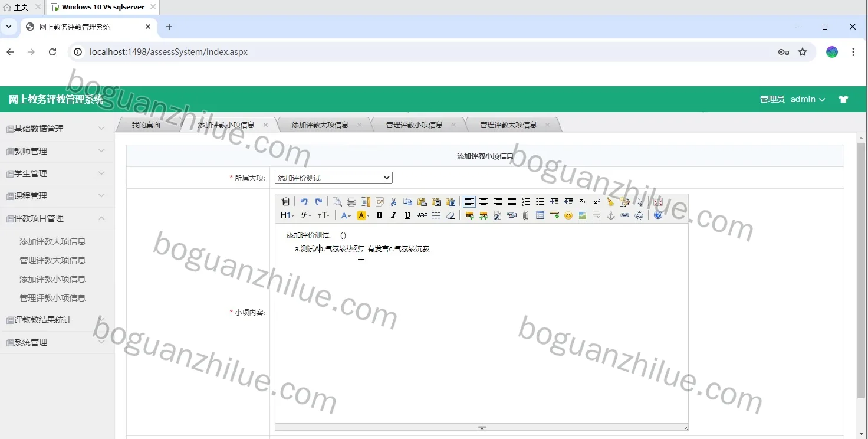The width and height of the screenshot is (868, 439).
Task: Open the emoticon smiley picker
Action: coord(568,215)
